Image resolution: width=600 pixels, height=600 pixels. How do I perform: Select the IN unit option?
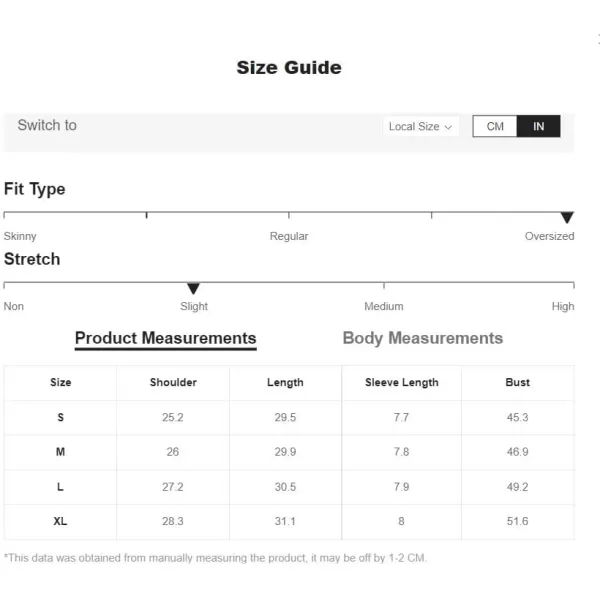coord(539,127)
